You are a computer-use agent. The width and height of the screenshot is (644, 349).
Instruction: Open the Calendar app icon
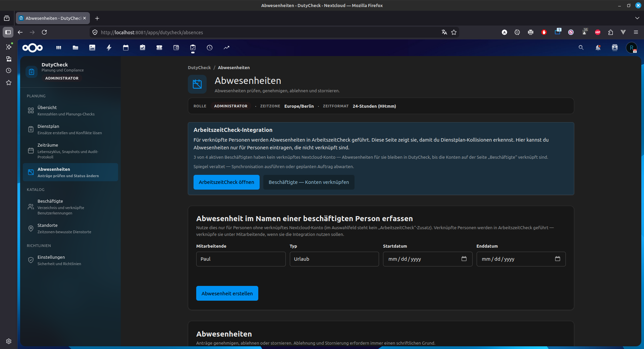(126, 48)
